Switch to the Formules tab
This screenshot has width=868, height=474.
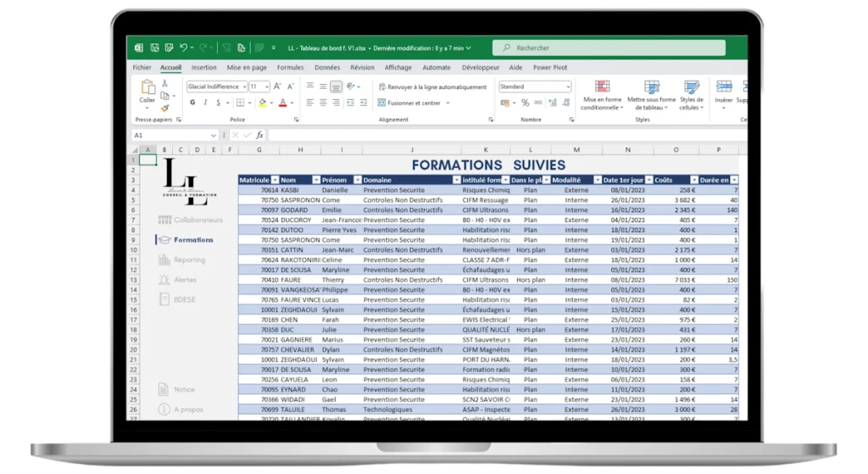[x=290, y=68]
